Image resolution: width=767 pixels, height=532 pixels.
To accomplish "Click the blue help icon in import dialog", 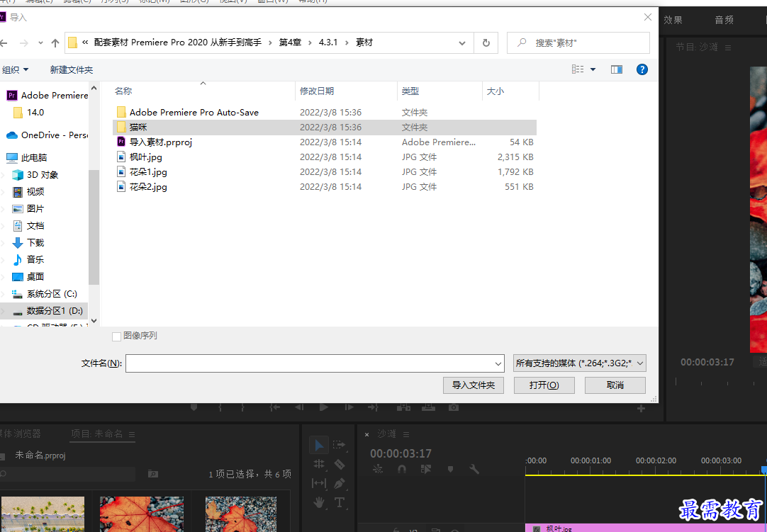I will point(642,69).
